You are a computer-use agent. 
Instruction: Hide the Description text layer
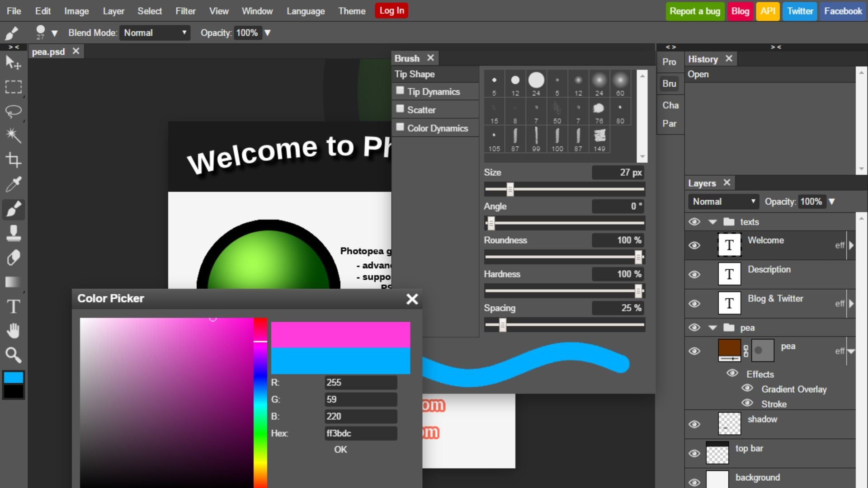(694, 274)
